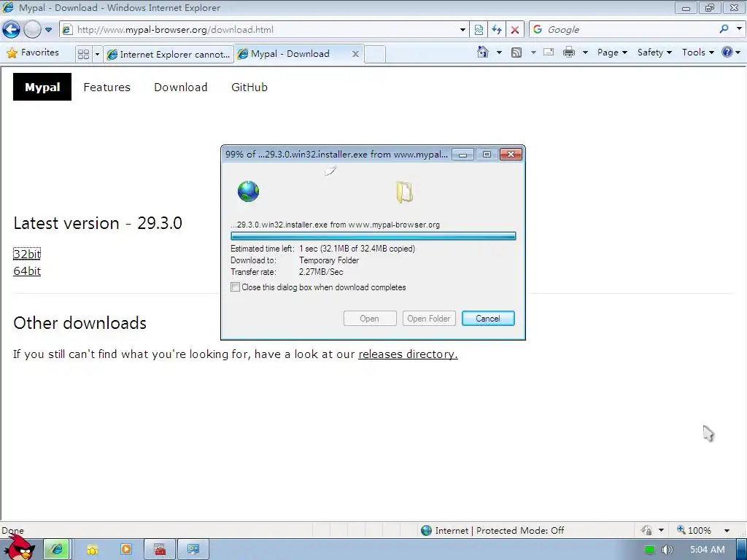Click the Internet Explorer taskbar button
The image size is (747, 560).
57,550
